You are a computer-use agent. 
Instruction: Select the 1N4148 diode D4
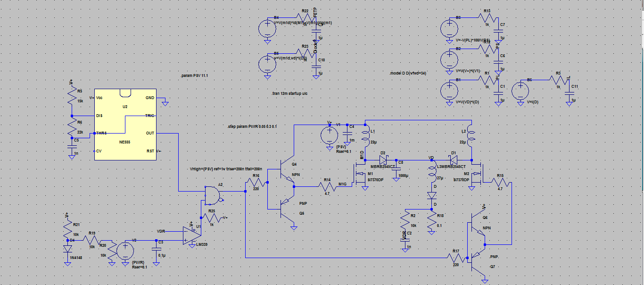pyautogui.click(x=68, y=249)
